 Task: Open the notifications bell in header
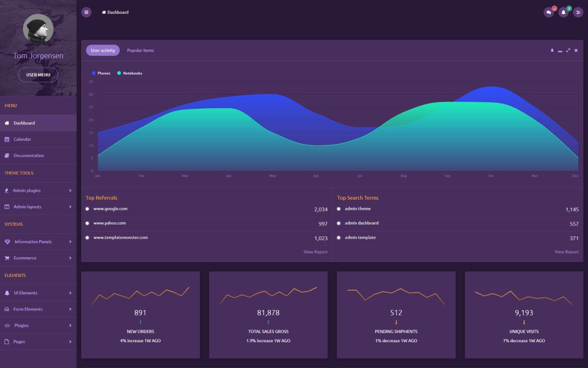pos(563,12)
